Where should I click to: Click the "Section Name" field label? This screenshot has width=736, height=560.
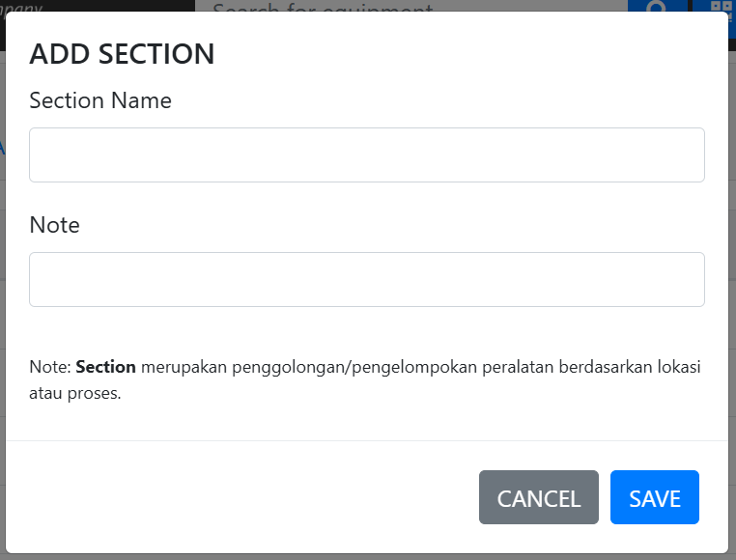(100, 100)
